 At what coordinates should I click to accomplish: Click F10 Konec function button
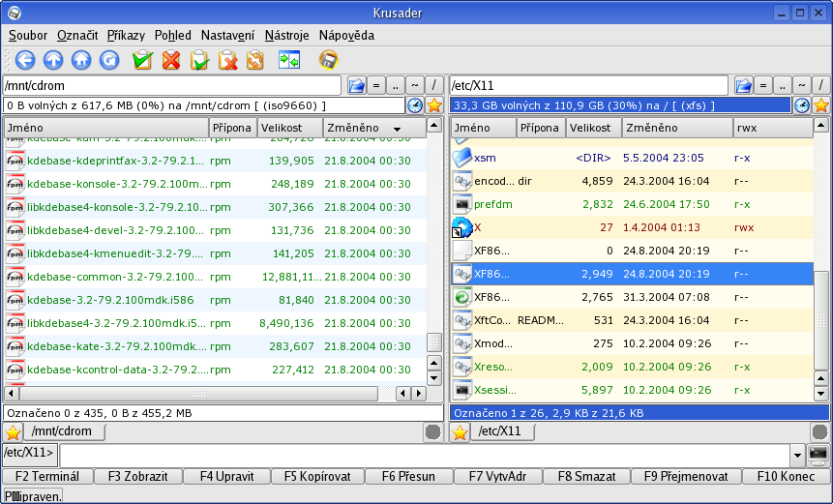click(787, 476)
